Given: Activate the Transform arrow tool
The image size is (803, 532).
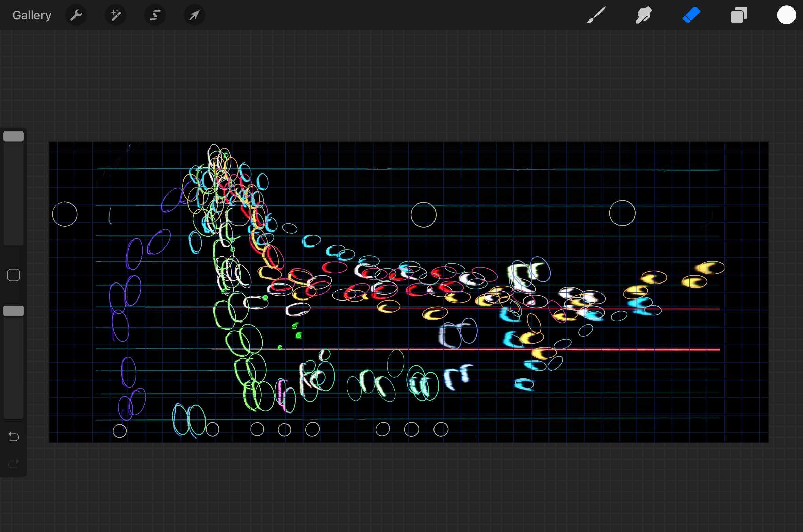Looking at the screenshot, I should pos(194,15).
